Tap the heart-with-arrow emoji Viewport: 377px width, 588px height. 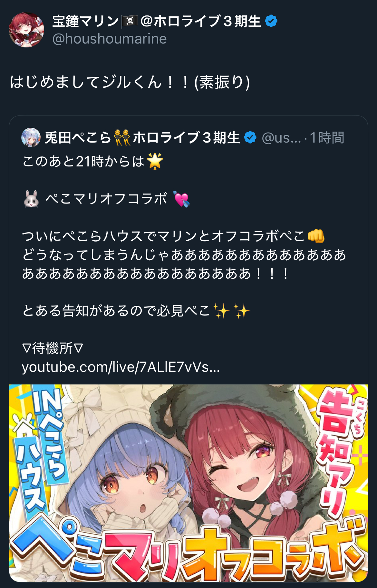tap(181, 199)
